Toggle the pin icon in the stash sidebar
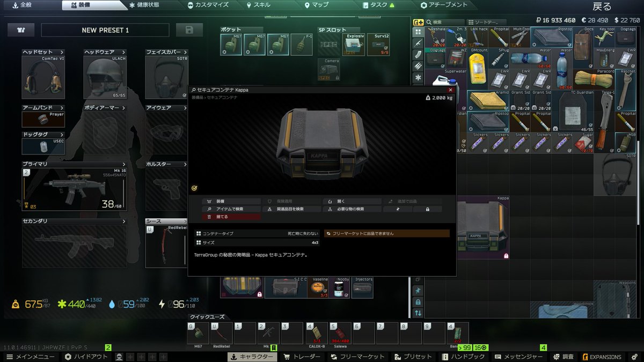Viewport: 644px width, 362px height. tap(419, 290)
